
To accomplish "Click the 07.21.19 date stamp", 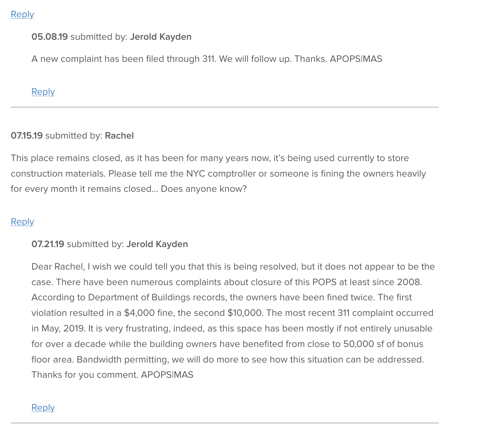I will click(x=48, y=244).
